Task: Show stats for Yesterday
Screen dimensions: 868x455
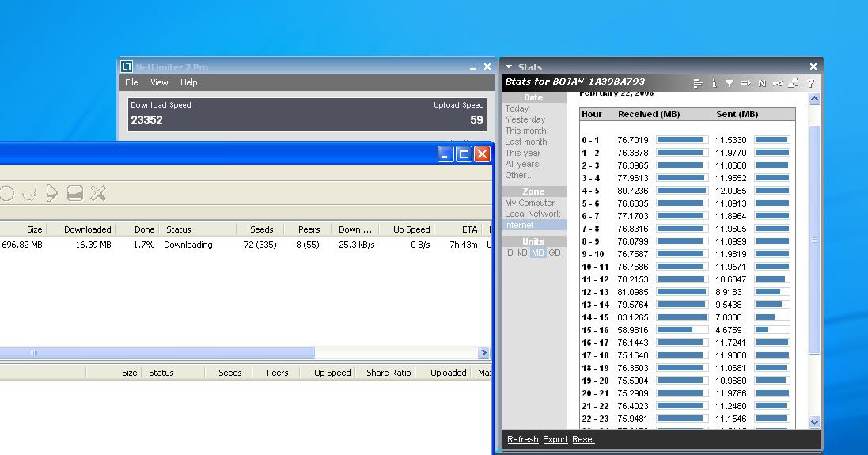Action: (x=525, y=119)
